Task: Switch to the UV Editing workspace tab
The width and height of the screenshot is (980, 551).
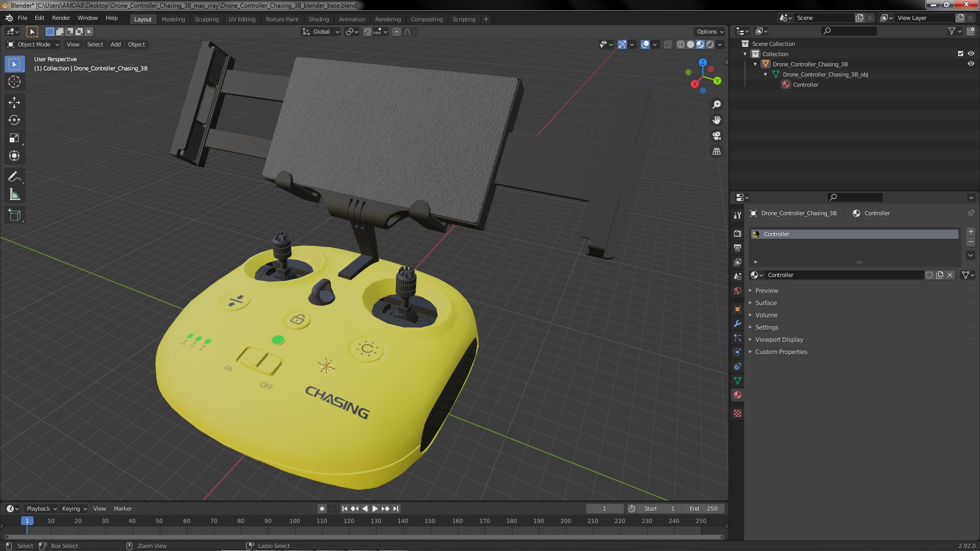Action: tap(241, 19)
